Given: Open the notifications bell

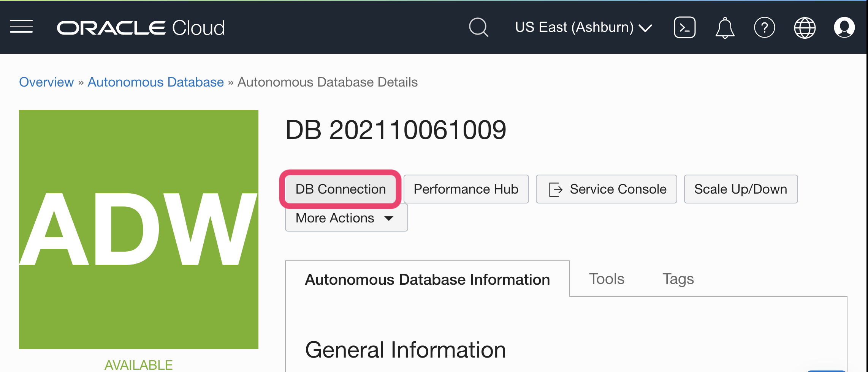Looking at the screenshot, I should click(725, 27).
